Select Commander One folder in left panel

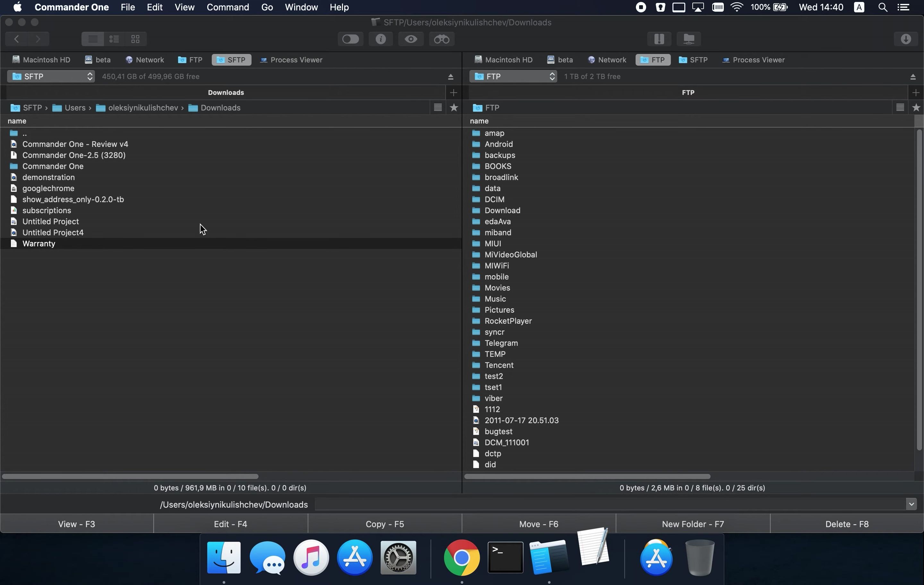231,166
